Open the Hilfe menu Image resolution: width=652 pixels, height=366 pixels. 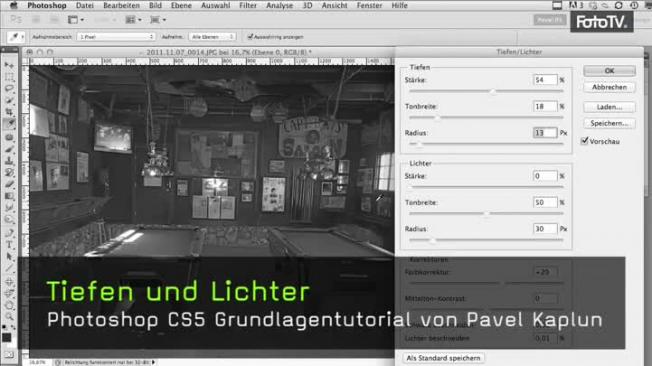399,5
